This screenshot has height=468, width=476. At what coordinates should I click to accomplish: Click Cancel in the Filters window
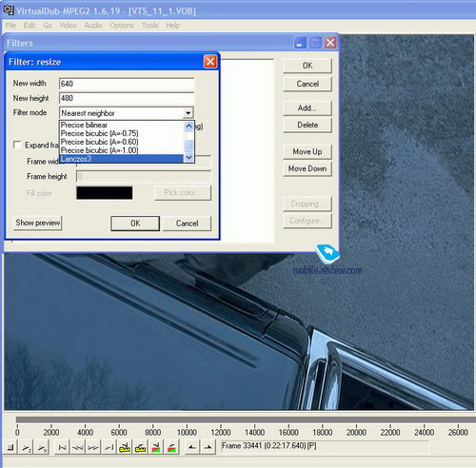tap(307, 84)
